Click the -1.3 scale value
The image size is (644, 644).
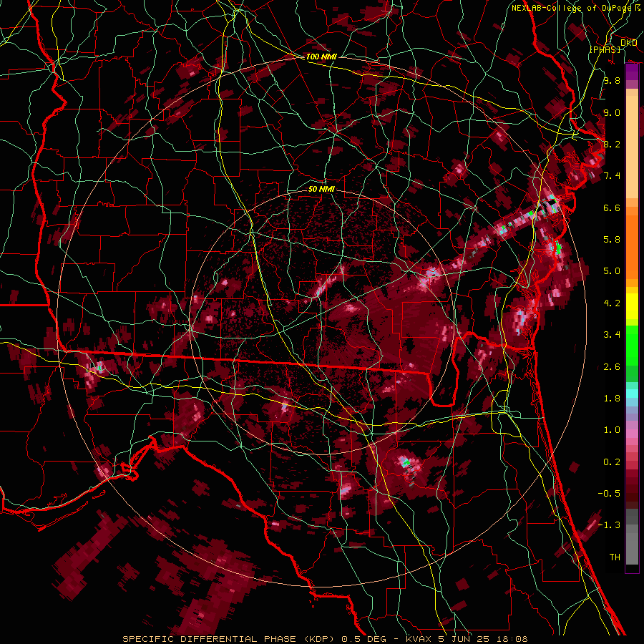(609, 525)
